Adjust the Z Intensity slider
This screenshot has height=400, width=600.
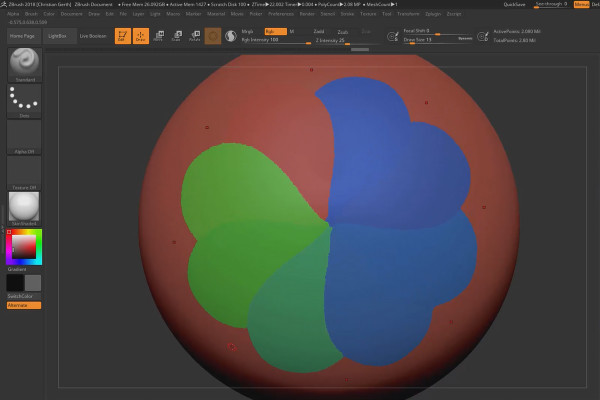tap(346, 41)
